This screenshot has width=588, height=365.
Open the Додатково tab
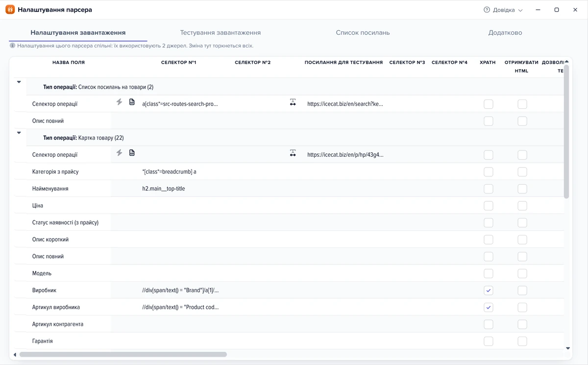pyautogui.click(x=505, y=33)
